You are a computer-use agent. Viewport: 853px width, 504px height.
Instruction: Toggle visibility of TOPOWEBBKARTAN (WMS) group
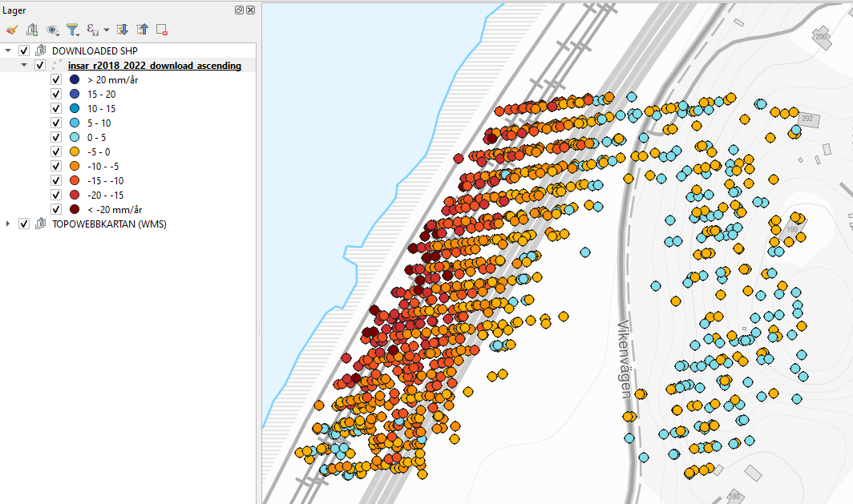pyautogui.click(x=24, y=224)
